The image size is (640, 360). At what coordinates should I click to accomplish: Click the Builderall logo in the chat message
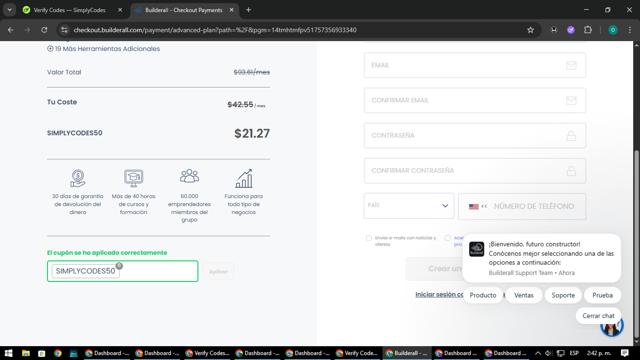pyautogui.click(x=476, y=249)
